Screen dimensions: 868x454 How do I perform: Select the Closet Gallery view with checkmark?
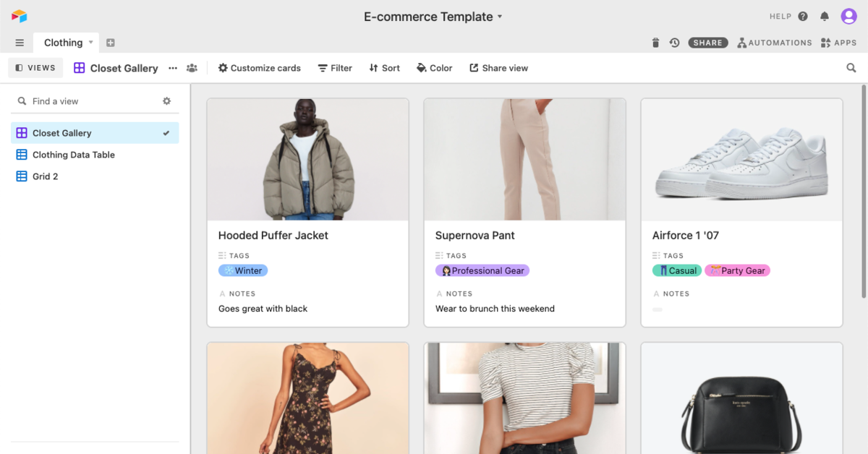(95, 133)
